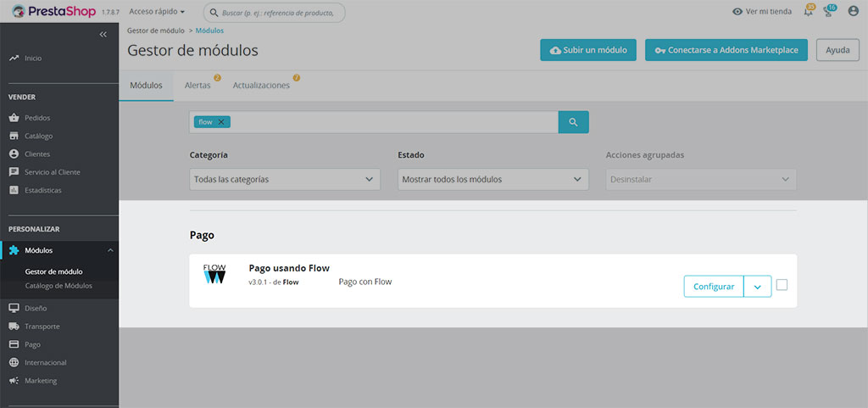
Task: Open Catálogo de Módulos submenu item
Action: pyautogui.click(x=58, y=286)
